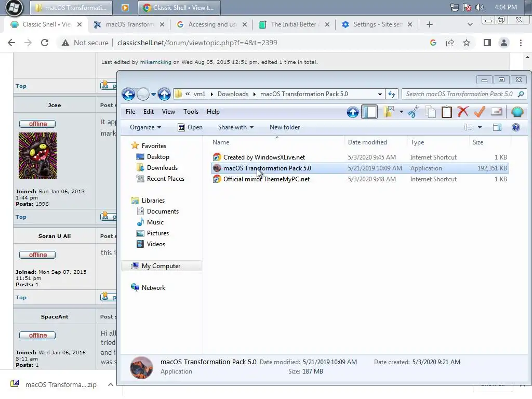Screen dimensions: 532x399
Task: Open the view options dropdown arrow
Action: point(480,127)
